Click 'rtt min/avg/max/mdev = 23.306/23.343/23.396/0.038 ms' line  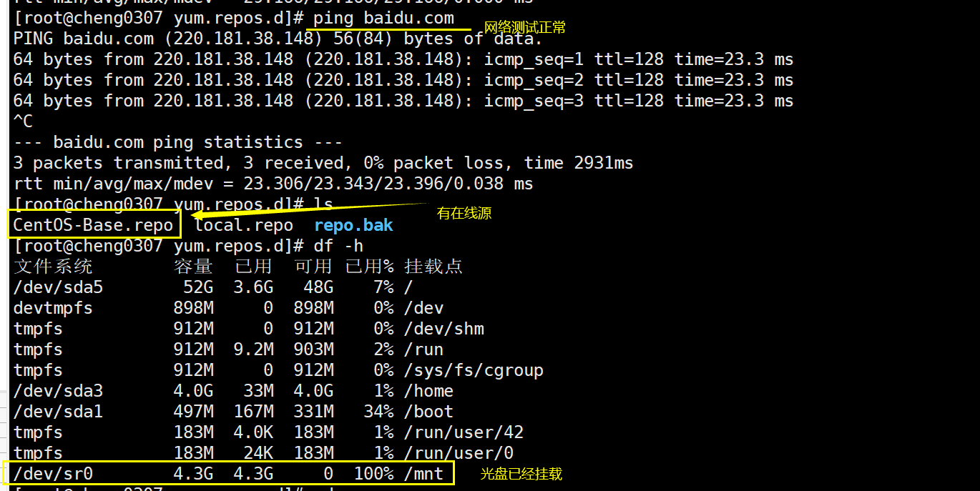pos(273,184)
